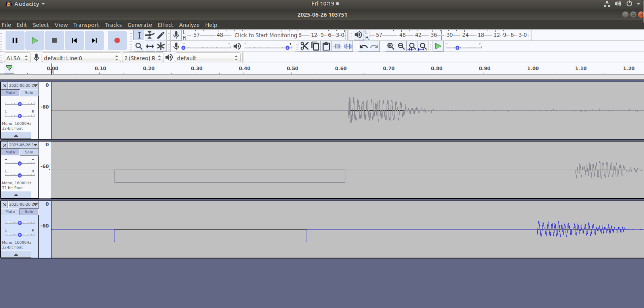
Task: Click the Play-at-Speed green icon
Action: [x=438, y=46]
